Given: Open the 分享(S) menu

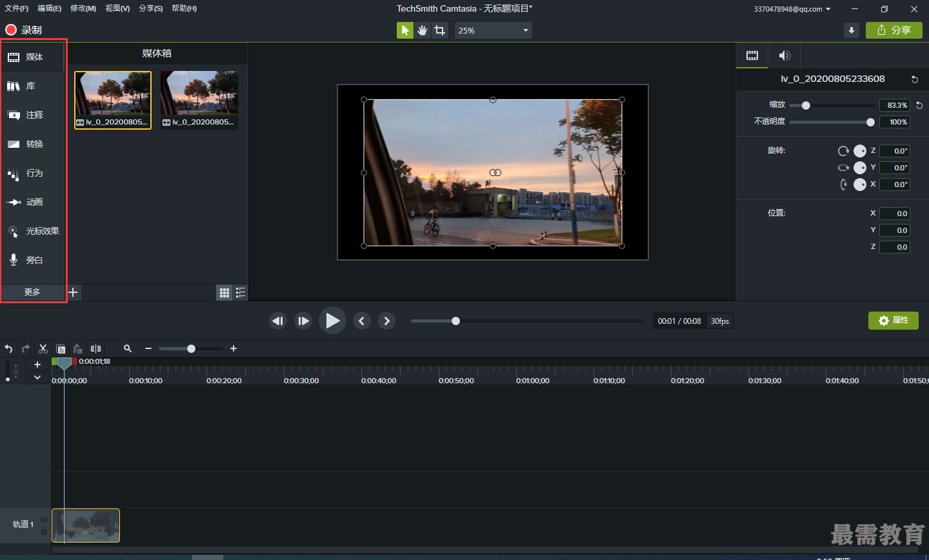Looking at the screenshot, I should (151, 8).
